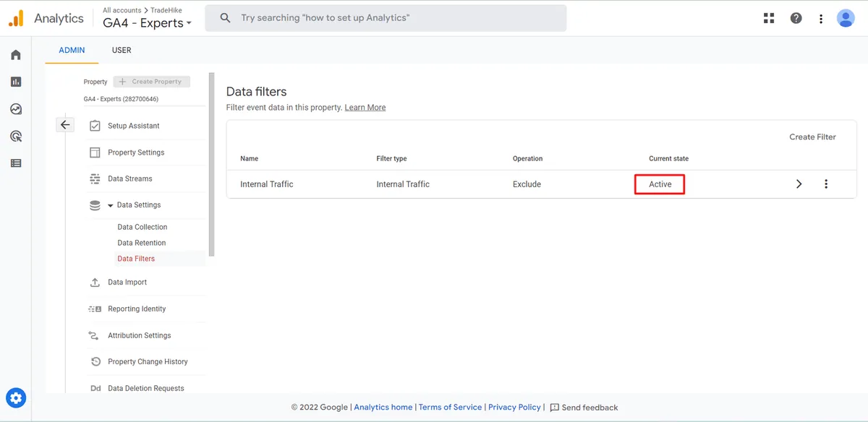Click the Name column header
Image resolution: width=868 pixels, height=422 pixels.
(249, 158)
